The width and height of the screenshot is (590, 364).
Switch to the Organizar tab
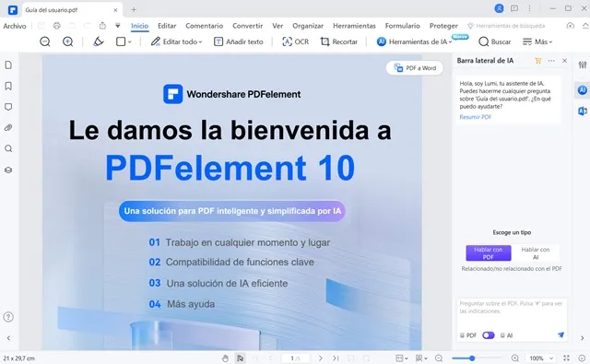pyautogui.click(x=308, y=26)
